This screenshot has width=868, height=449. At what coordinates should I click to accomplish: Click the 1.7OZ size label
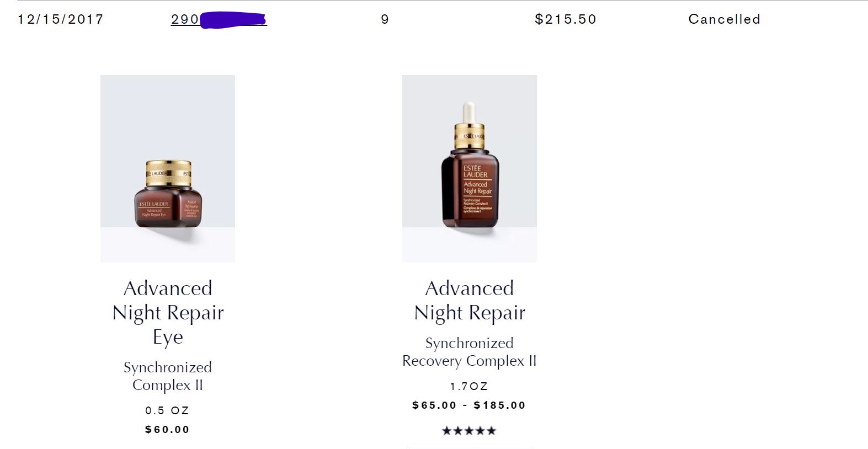click(469, 386)
